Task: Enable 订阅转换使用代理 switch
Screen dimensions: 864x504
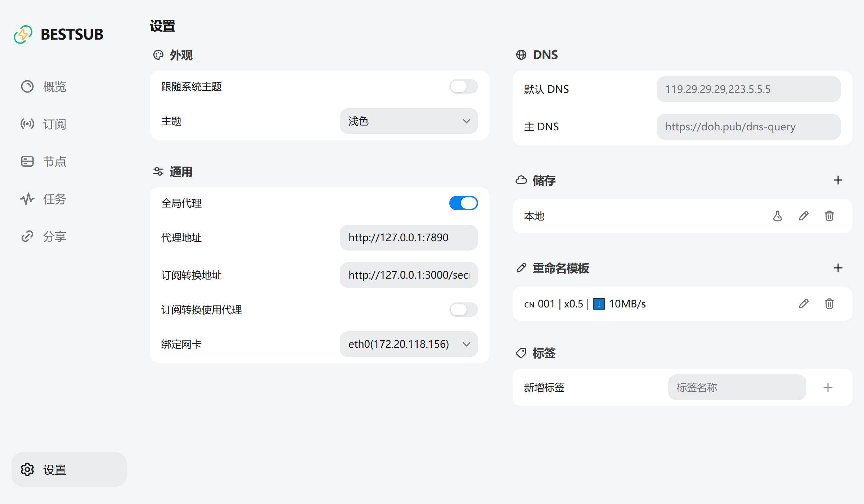Action: coord(463,310)
